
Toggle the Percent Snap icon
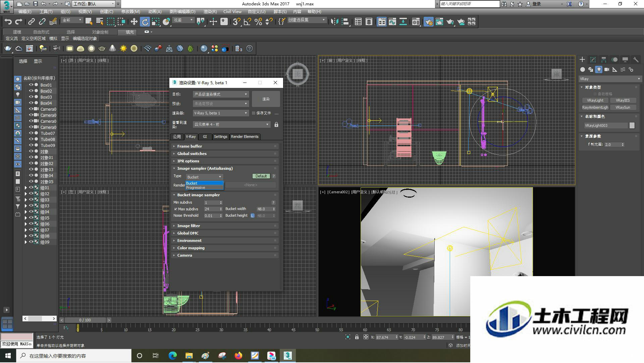click(x=258, y=22)
